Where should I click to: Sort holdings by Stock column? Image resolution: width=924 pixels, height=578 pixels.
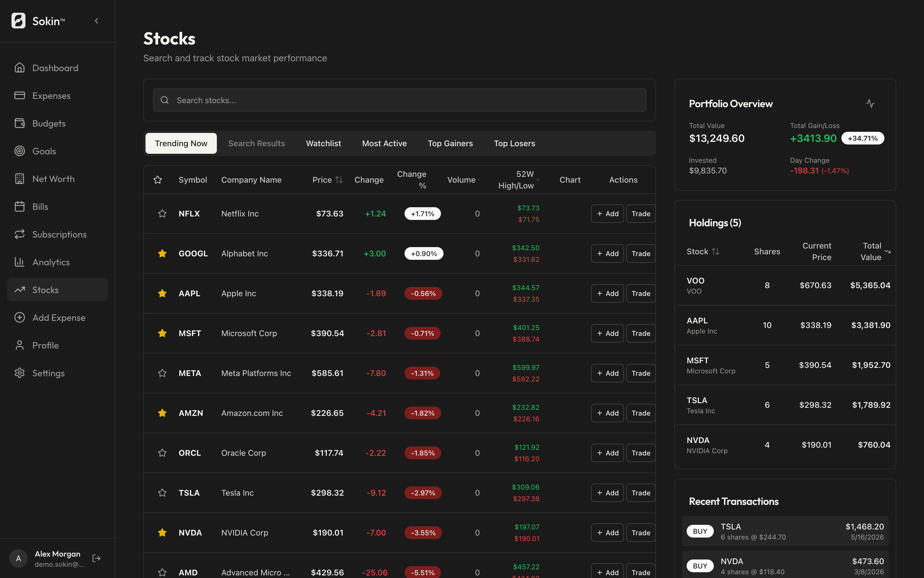click(x=703, y=251)
